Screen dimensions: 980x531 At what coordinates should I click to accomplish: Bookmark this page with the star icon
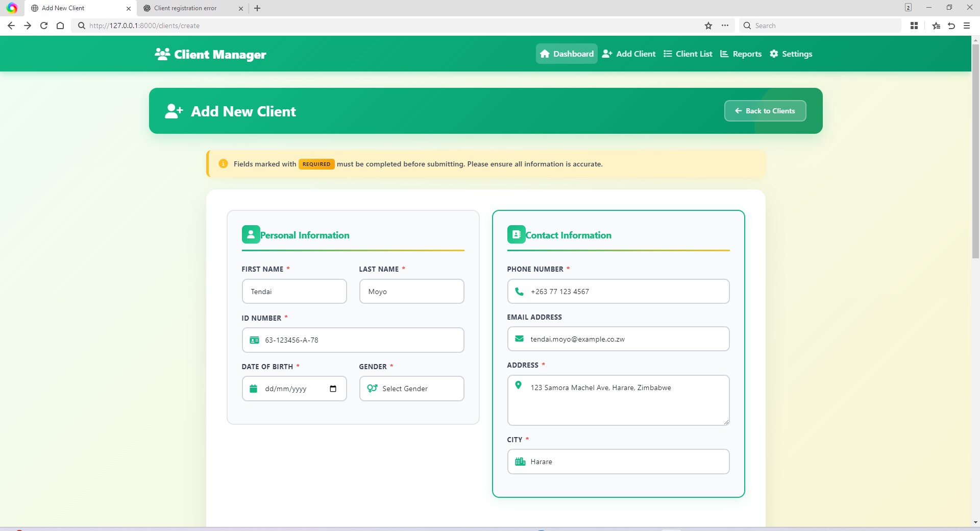tap(708, 26)
